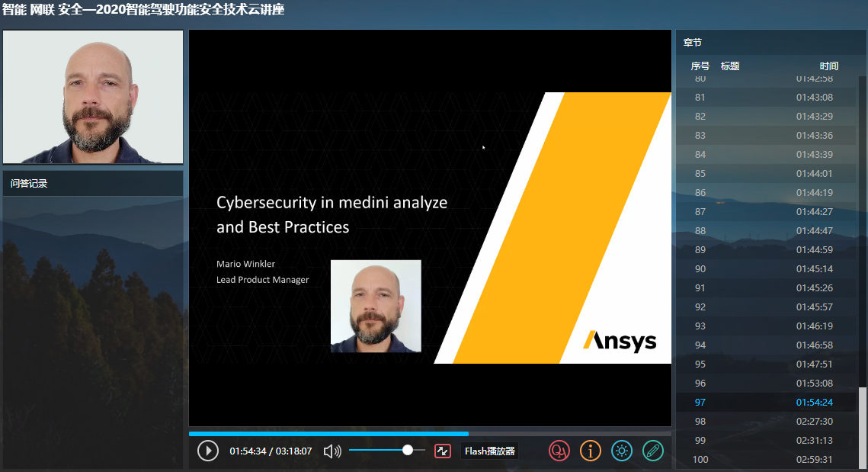Open the green pencil notes icon
This screenshot has width=868, height=472.
[653, 451]
